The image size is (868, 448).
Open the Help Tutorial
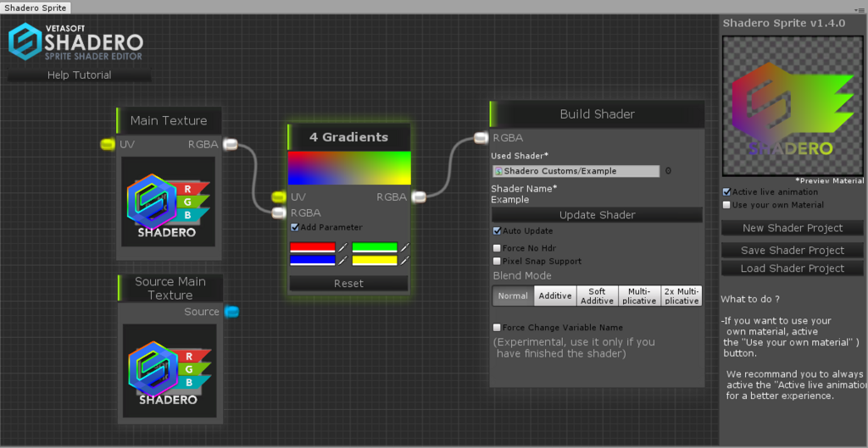pyautogui.click(x=79, y=75)
